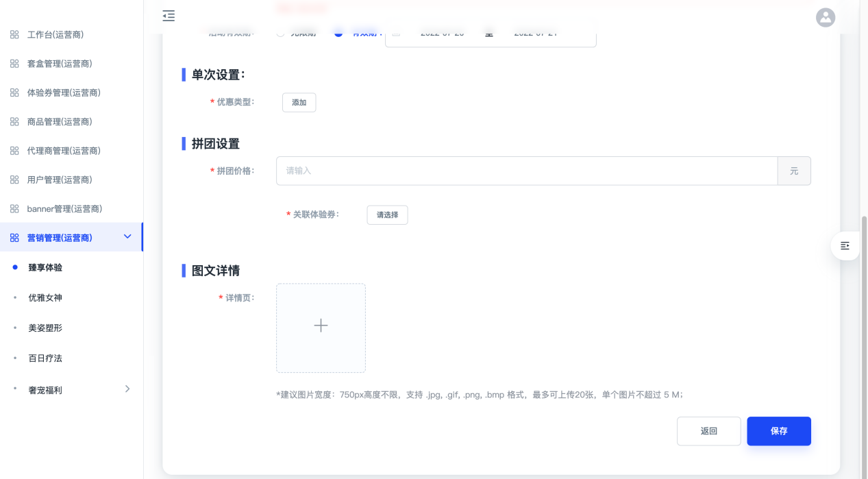868x479 pixels.
Task: Open the user avatar menu
Action: point(826,17)
